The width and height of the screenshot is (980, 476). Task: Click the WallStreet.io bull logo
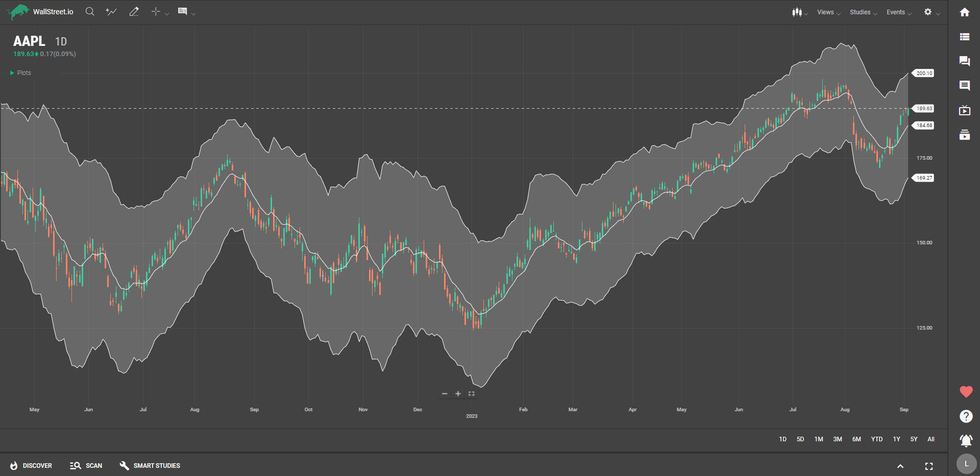tap(18, 12)
